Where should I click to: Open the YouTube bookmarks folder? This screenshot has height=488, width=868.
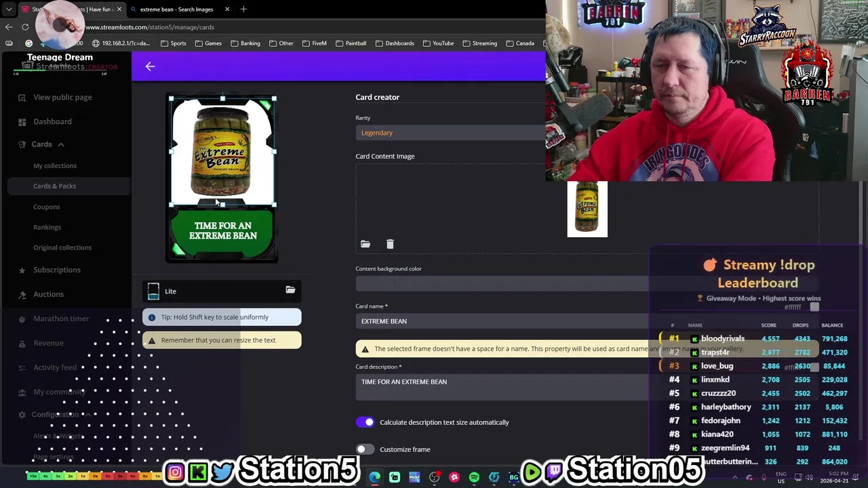pos(438,43)
